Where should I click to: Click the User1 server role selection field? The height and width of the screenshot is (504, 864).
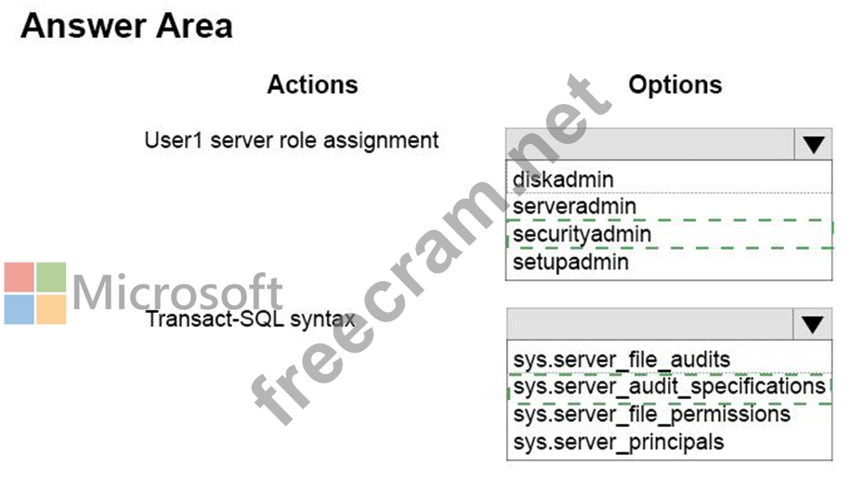pyautogui.click(x=650, y=145)
